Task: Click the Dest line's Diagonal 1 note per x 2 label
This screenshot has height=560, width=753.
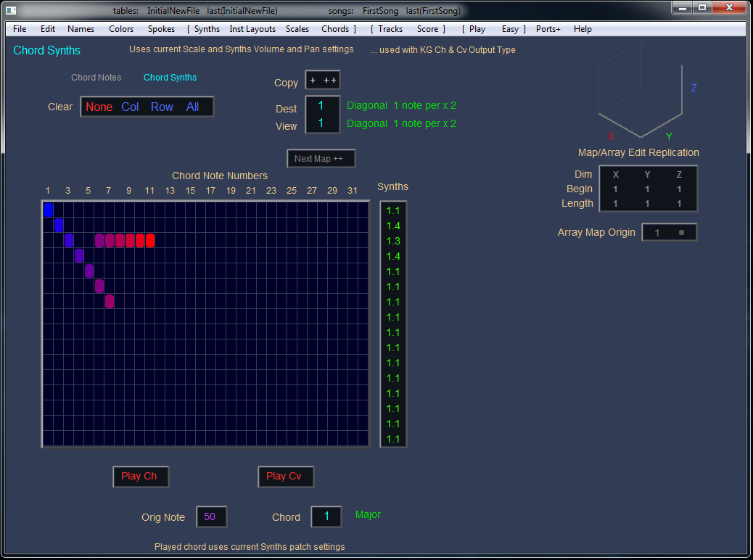Action: (x=401, y=105)
